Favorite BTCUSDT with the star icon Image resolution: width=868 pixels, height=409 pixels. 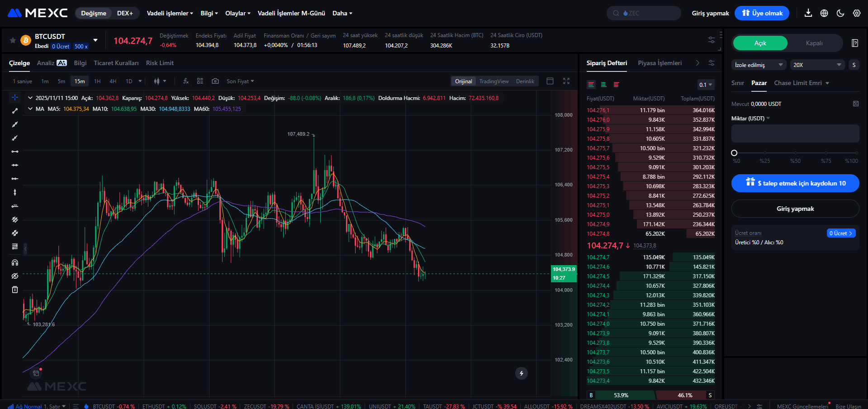point(13,40)
